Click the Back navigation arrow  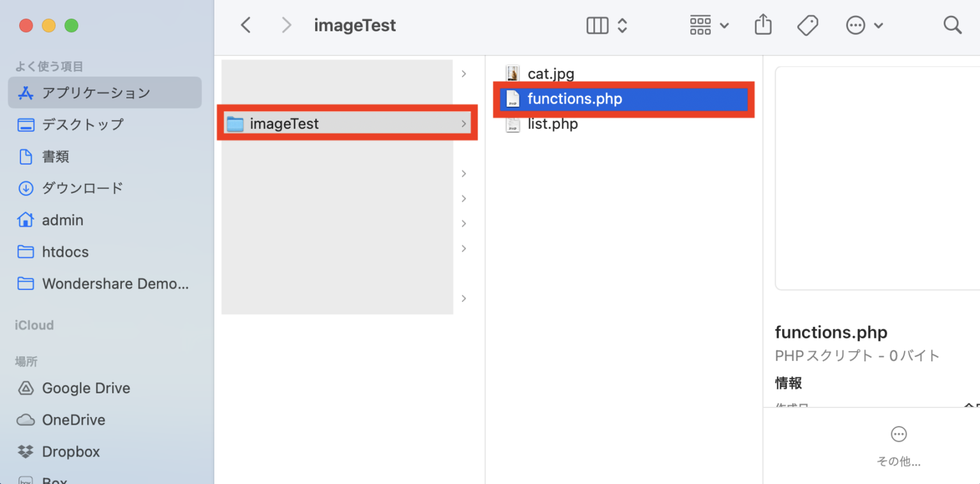tap(246, 26)
